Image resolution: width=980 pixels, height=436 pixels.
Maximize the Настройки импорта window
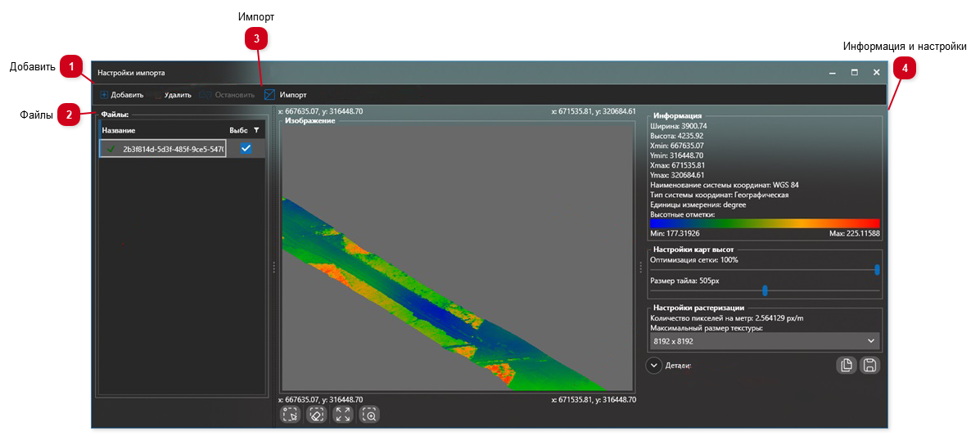click(855, 73)
